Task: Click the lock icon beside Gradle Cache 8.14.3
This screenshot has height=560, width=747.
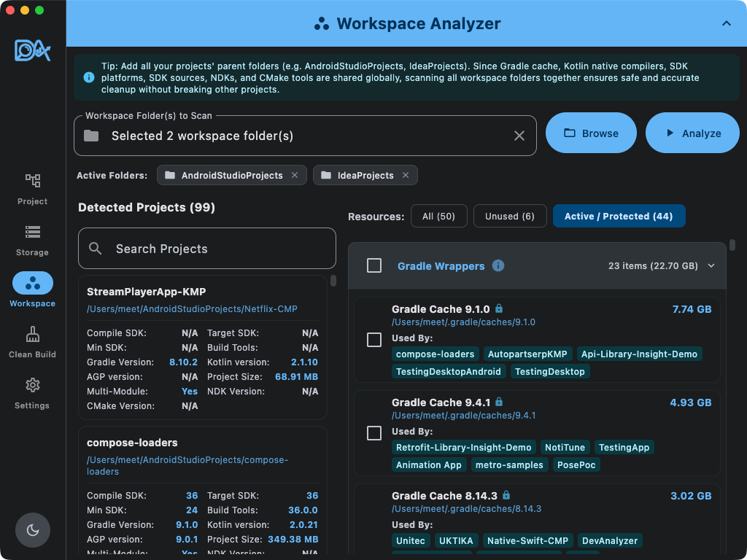Action: pos(506,495)
